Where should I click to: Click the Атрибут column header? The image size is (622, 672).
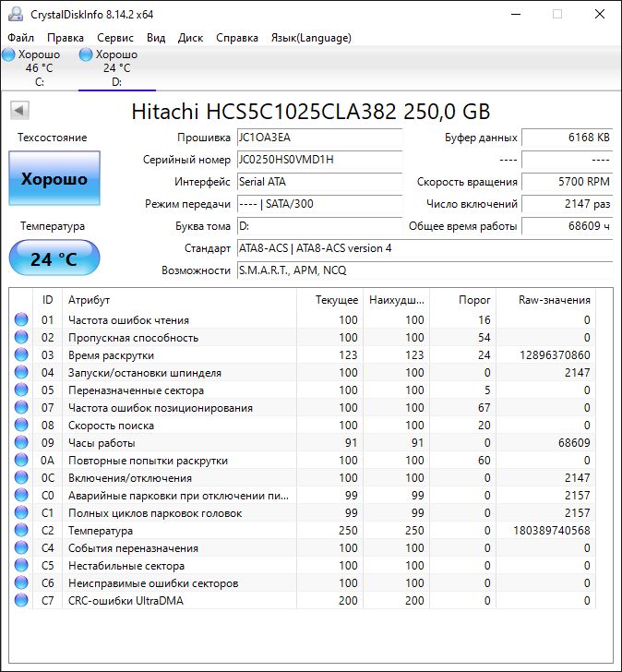click(x=180, y=300)
